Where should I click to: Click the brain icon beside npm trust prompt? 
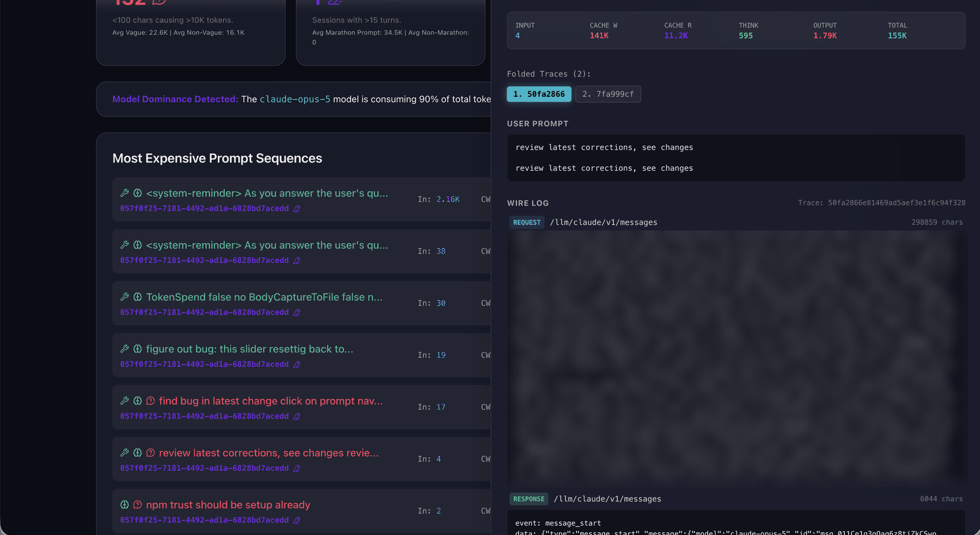[124, 505]
